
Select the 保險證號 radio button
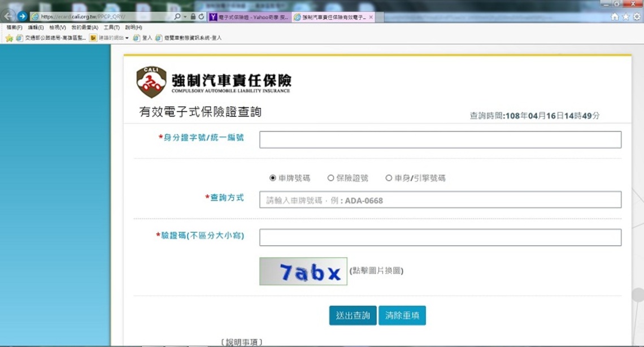[x=330, y=178]
